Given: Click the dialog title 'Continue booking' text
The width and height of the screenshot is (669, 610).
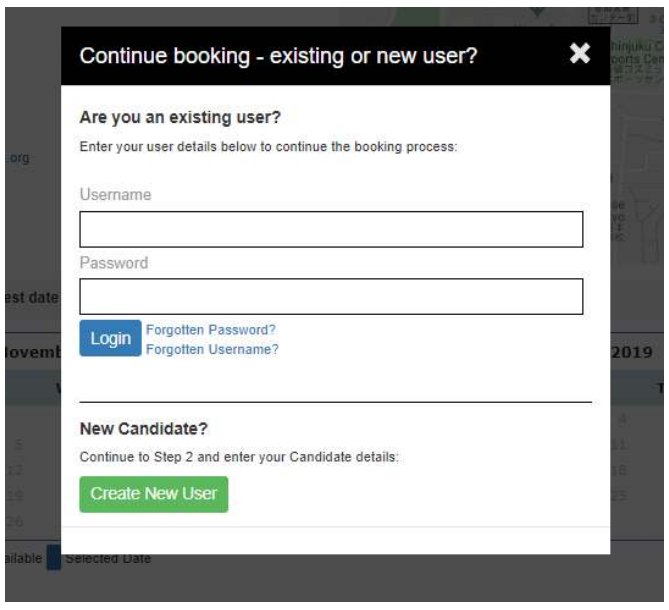Looking at the screenshot, I should (x=165, y=56).
